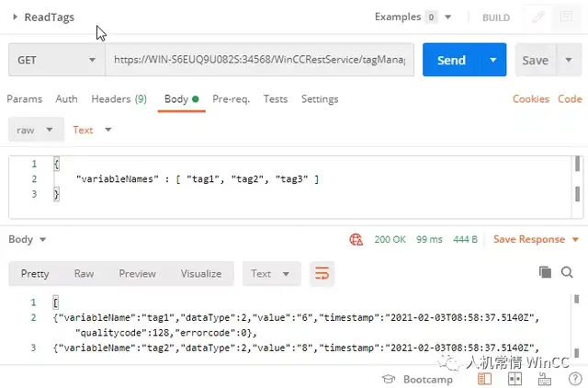Switch response view to Raw
This screenshot has width=588, height=388.
[84, 273]
